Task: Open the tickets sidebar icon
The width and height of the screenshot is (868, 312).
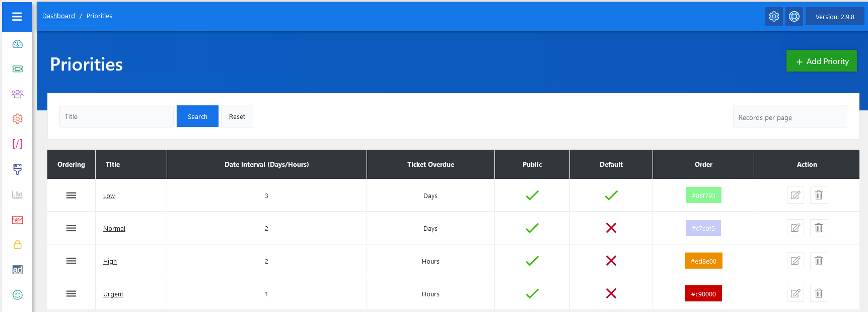Action: 18,69
